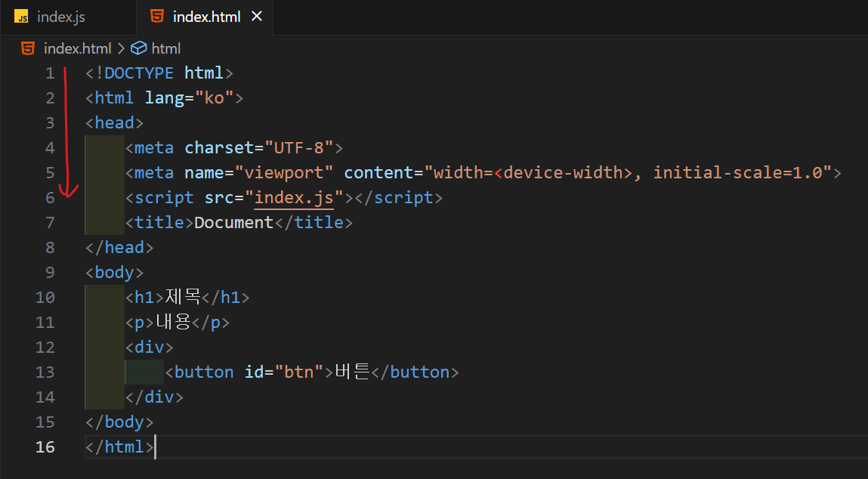The width and height of the screenshot is (868, 479).
Task: Click the lang="ko" attribute value
Action: (x=215, y=98)
